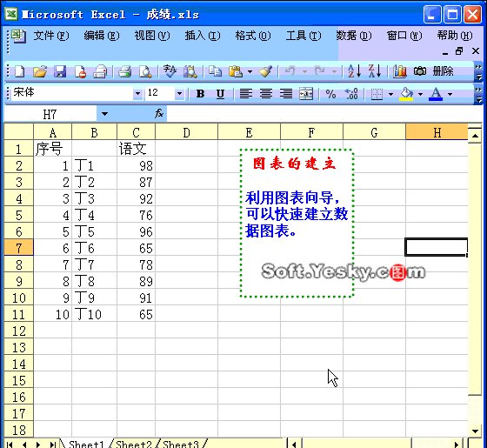Run spelling check icon

coord(170,71)
